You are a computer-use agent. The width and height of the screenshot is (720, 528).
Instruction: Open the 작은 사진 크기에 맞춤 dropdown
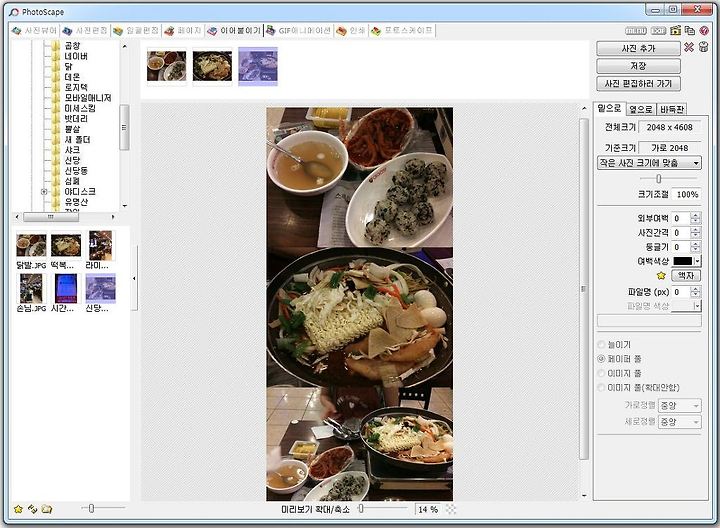tap(649, 163)
